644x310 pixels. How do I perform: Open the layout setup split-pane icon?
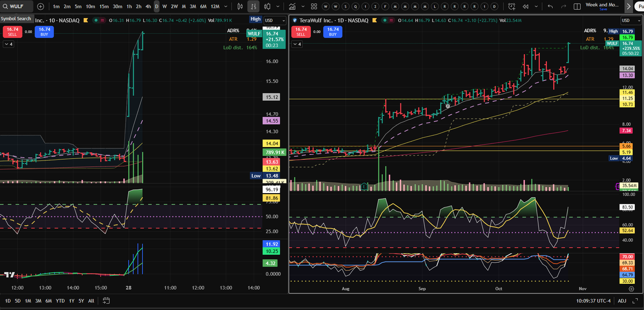[x=577, y=6]
